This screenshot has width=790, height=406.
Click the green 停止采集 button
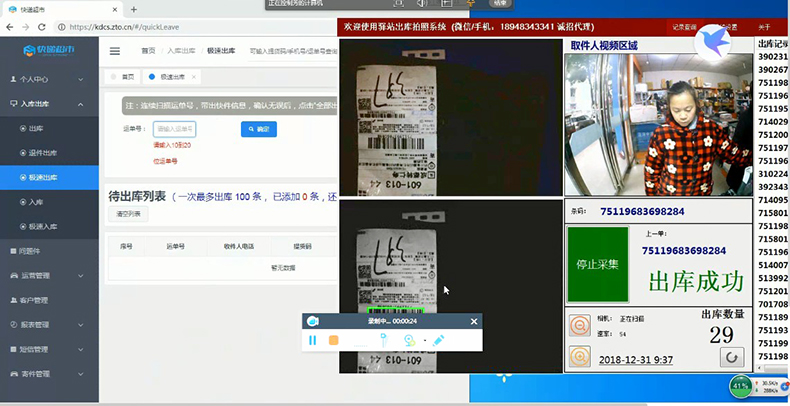pos(598,264)
